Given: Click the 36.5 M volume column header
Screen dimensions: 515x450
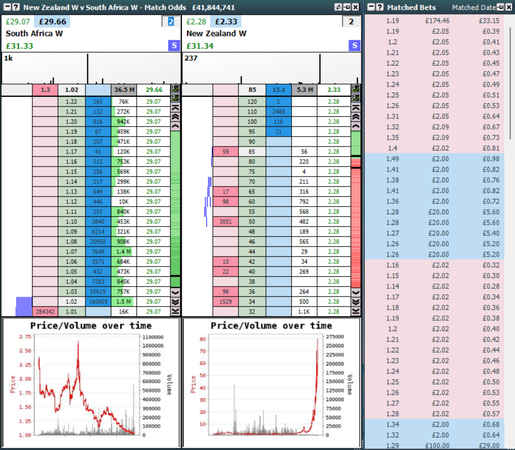Looking at the screenshot, I should click(x=124, y=90).
